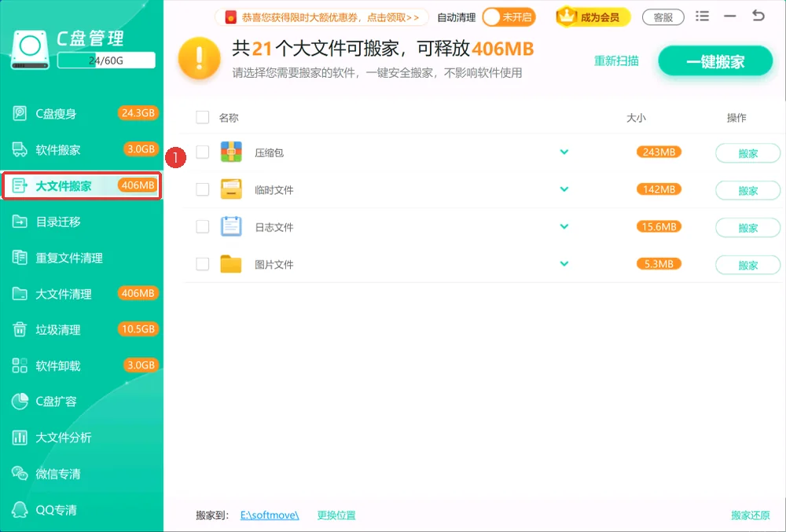Click the C盘瘦身 sidebar icon
Image resolution: width=786 pixels, height=532 pixels.
click(x=20, y=113)
